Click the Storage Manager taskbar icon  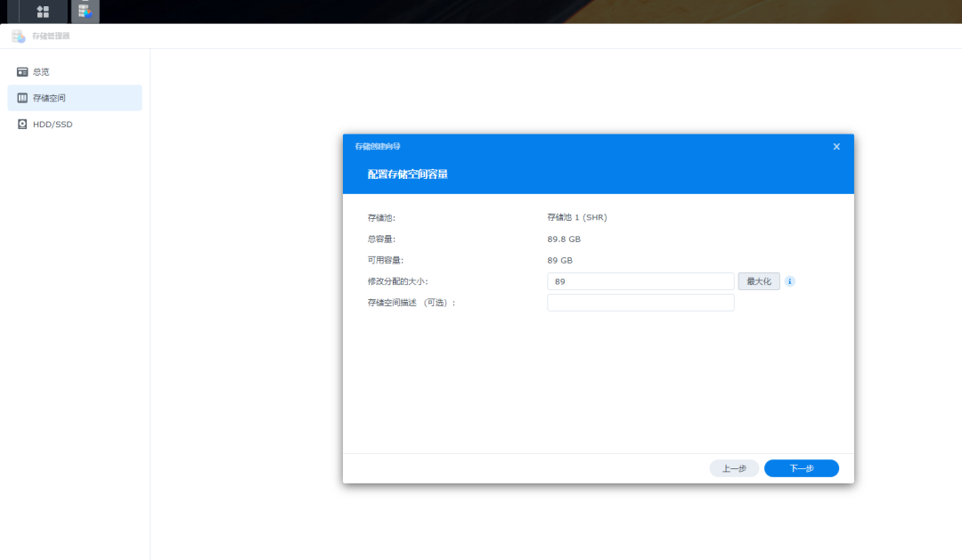click(86, 12)
